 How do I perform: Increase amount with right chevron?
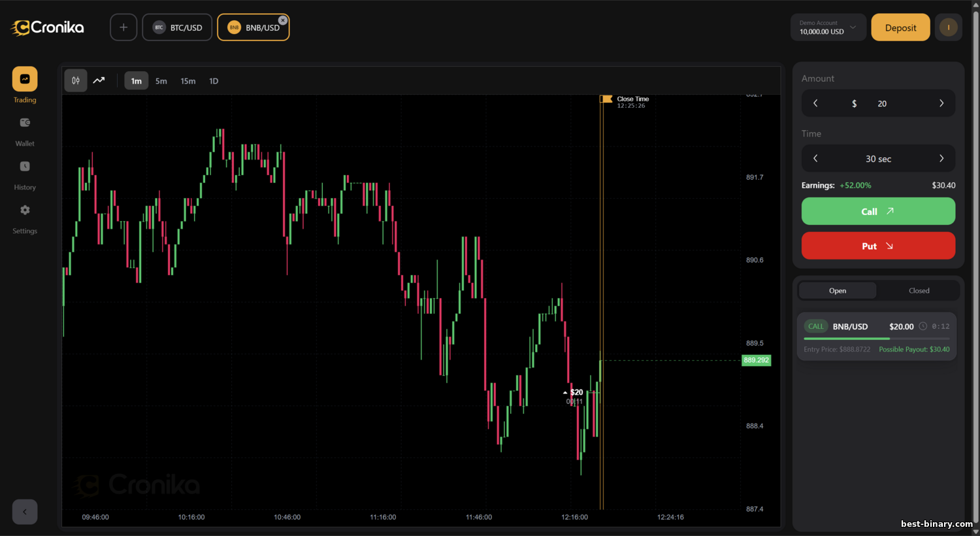(x=941, y=103)
